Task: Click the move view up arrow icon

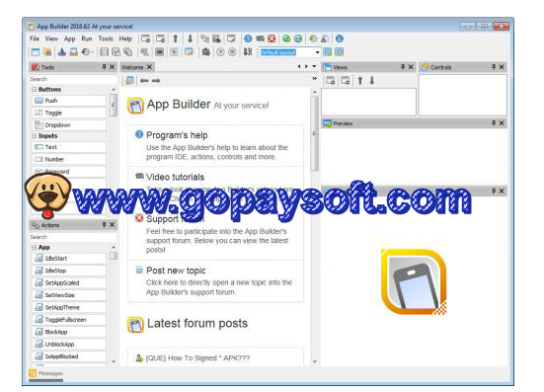Action: point(360,81)
